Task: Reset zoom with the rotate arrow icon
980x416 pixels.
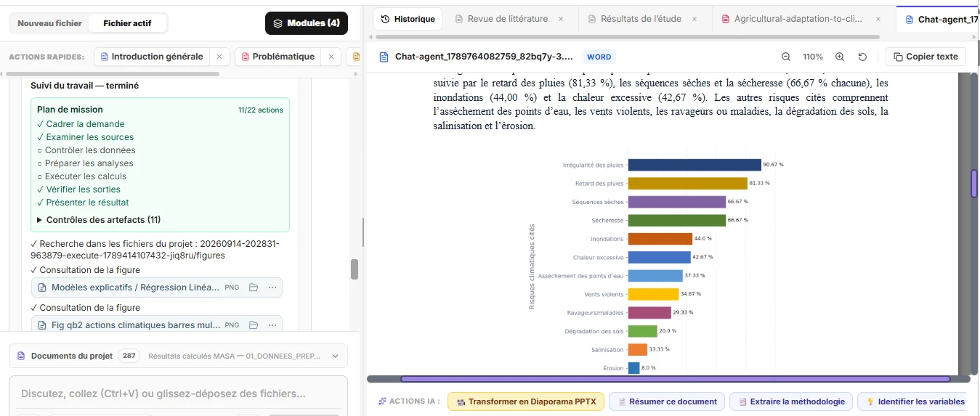Action: click(x=862, y=57)
